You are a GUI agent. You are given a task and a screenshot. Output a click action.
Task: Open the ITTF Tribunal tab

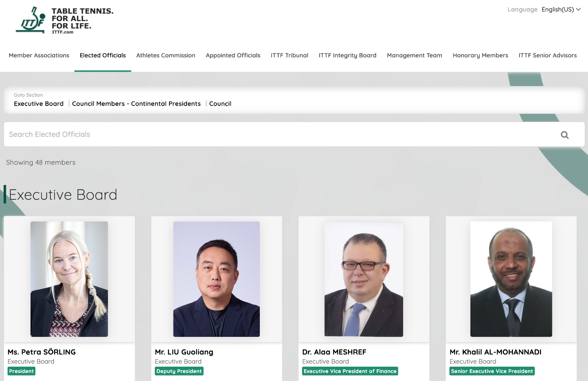pos(289,55)
